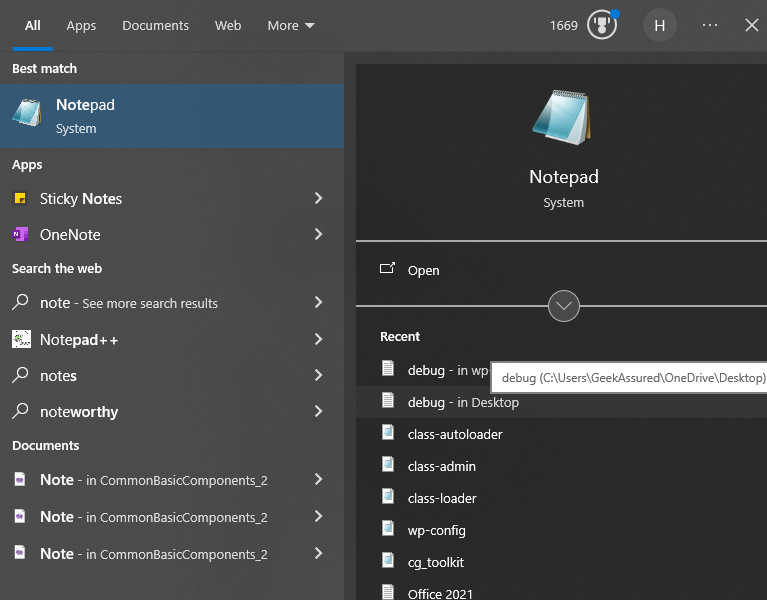
Task: Click the large Notepad icon in preview pane
Action: [562, 117]
